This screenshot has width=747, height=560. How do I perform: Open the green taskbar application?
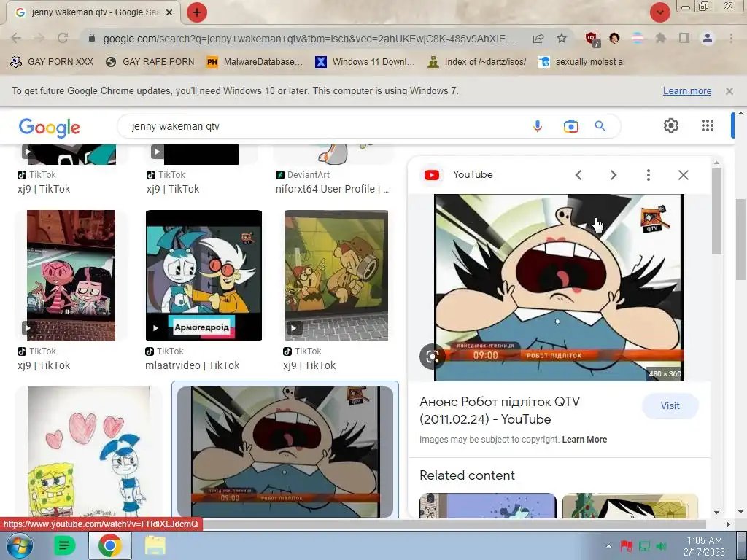pos(64,545)
